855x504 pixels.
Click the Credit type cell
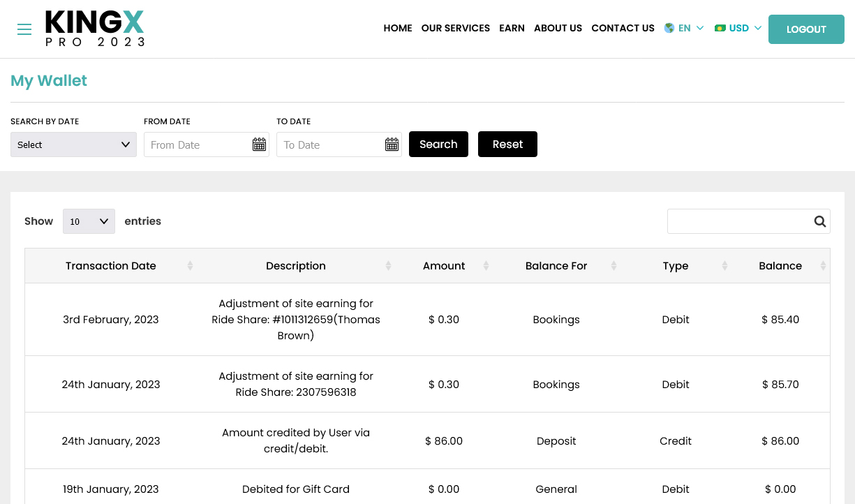(676, 441)
